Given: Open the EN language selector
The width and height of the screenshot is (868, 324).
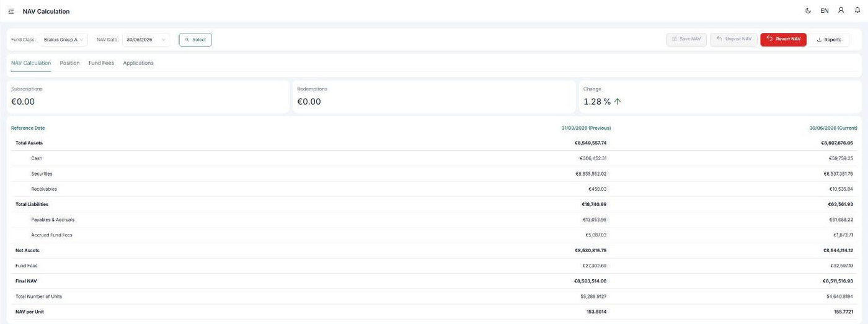Looking at the screenshot, I should click(825, 11).
